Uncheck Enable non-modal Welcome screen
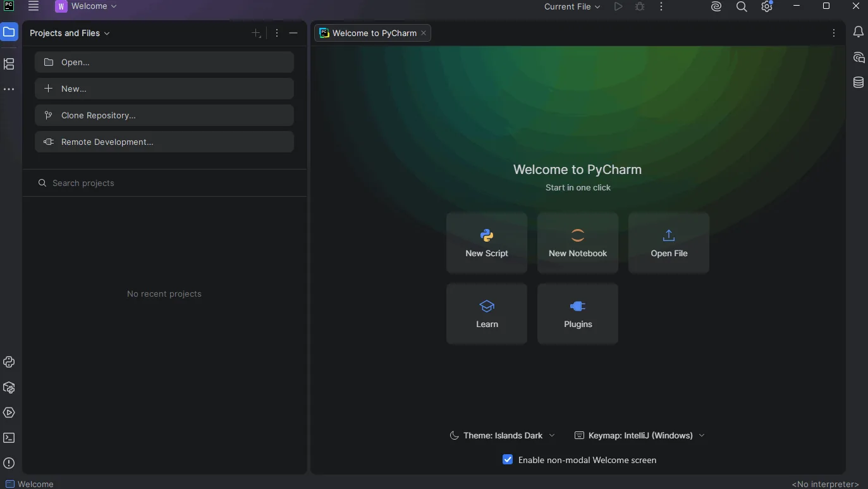The width and height of the screenshot is (868, 489). click(508, 460)
